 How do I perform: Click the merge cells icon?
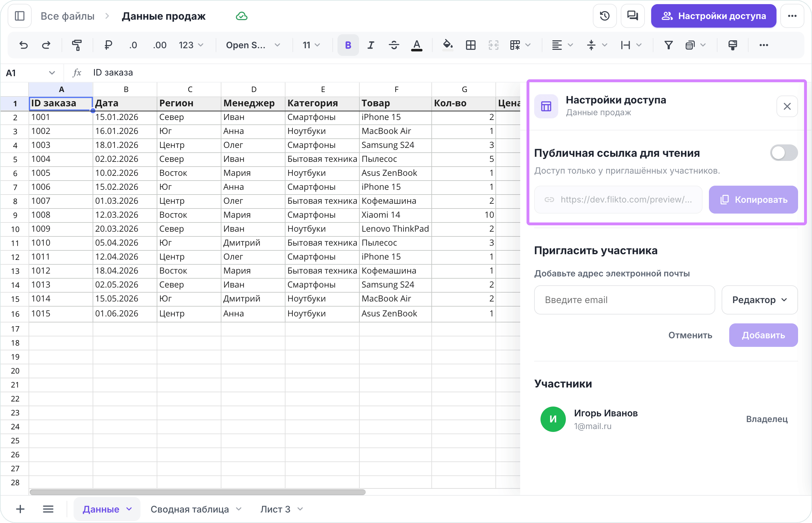click(493, 45)
